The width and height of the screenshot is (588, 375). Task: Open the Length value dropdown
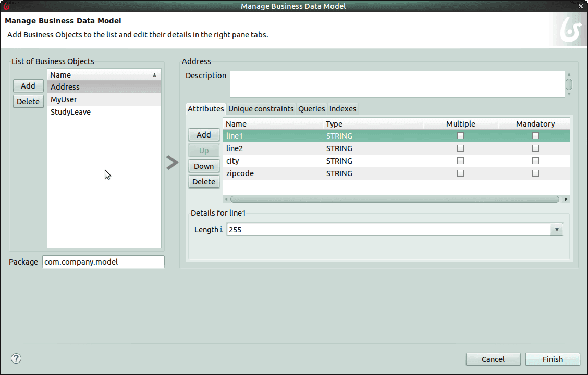pos(556,229)
